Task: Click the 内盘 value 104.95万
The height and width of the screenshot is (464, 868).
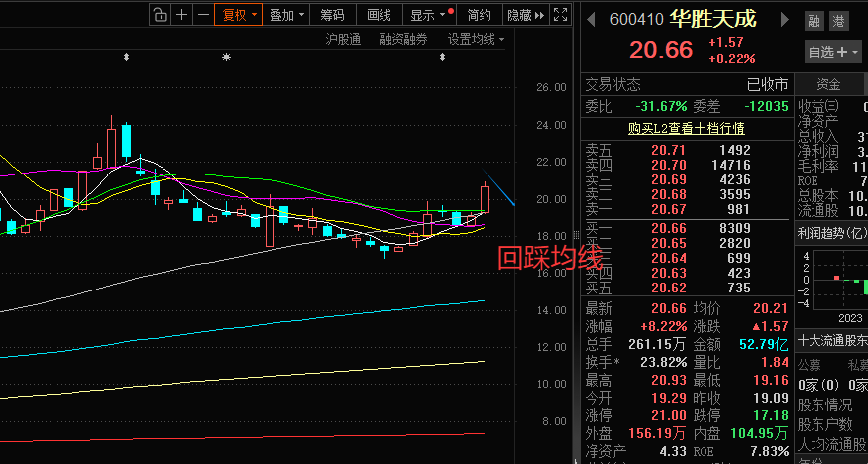Action: 759,433
